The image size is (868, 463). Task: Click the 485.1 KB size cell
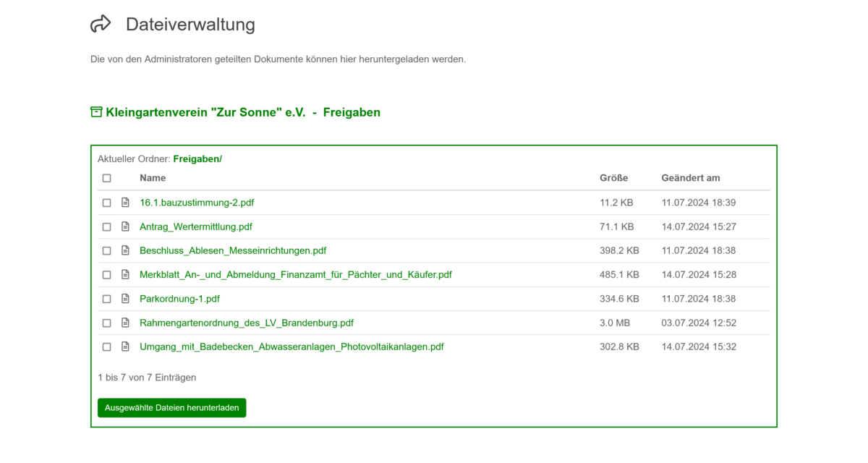tap(619, 274)
